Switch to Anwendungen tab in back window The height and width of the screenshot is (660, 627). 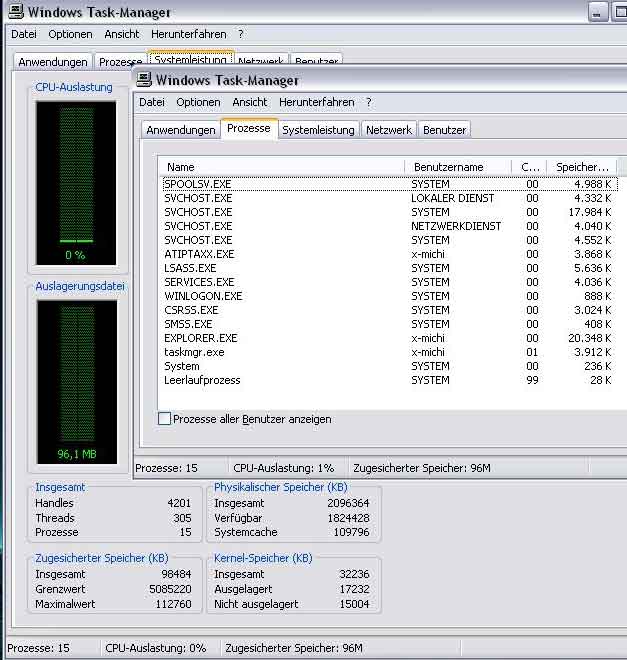[53, 61]
